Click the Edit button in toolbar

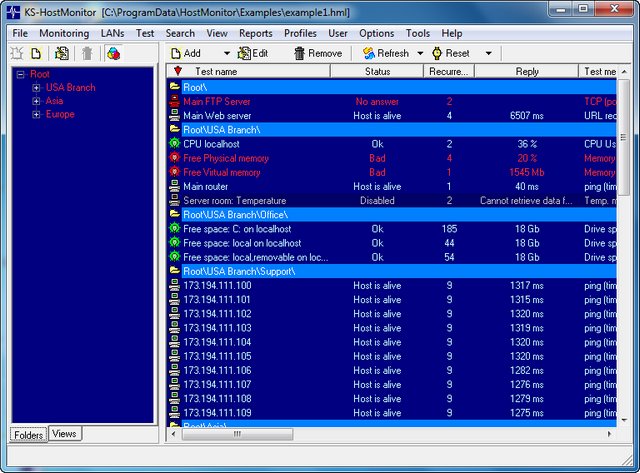click(x=253, y=53)
